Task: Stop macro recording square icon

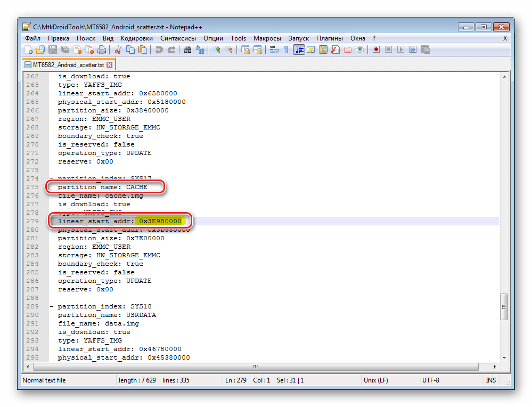Action: coord(388,50)
